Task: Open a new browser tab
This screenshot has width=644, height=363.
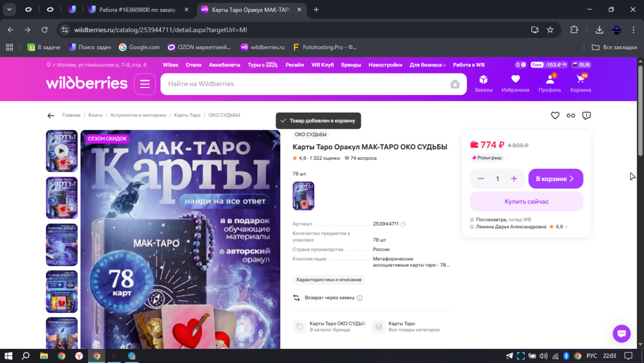Action: tap(316, 10)
